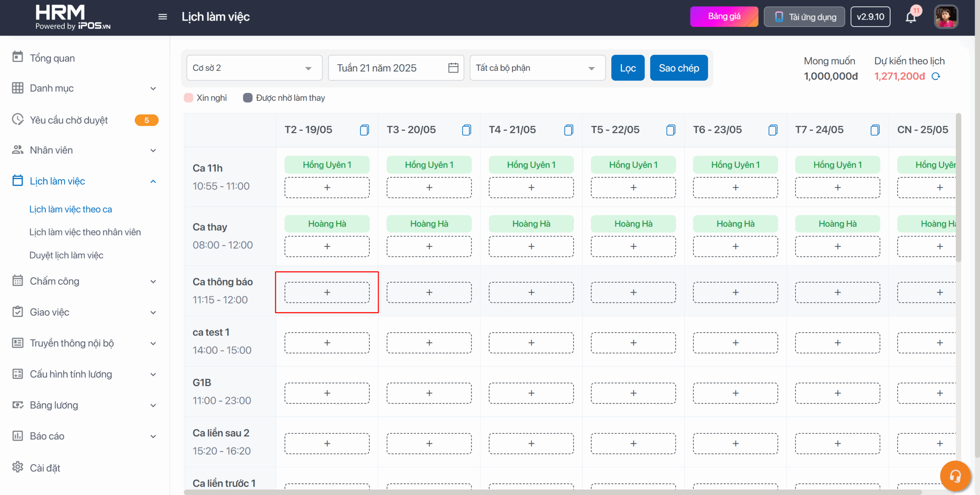
Task: Open notifications bell icon
Action: pyautogui.click(x=911, y=17)
